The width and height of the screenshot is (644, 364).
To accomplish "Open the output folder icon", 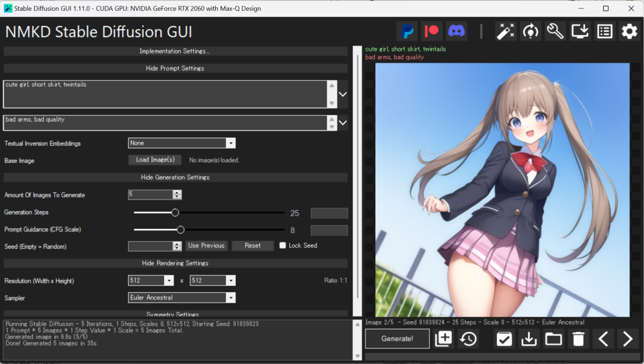I will 553,339.
